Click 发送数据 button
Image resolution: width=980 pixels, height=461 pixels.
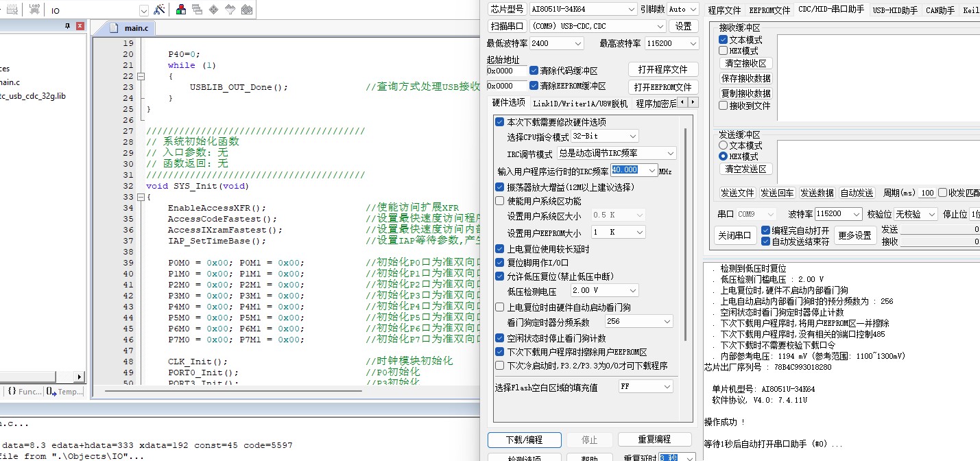click(817, 193)
